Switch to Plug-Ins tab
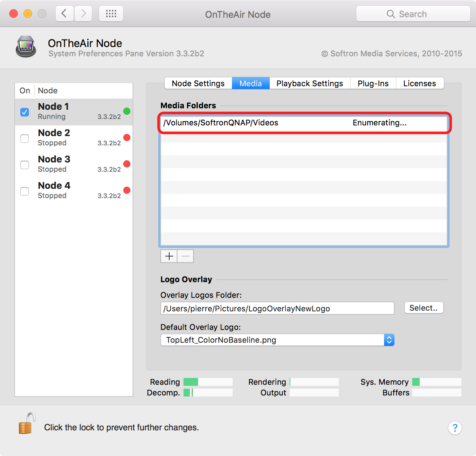The image size is (476, 456). pos(373,83)
